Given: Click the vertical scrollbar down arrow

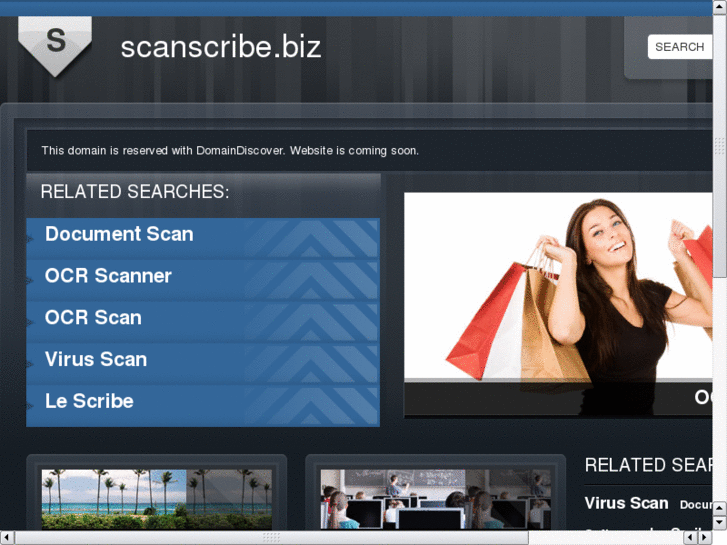Looking at the screenshot, I should (720, 522).
